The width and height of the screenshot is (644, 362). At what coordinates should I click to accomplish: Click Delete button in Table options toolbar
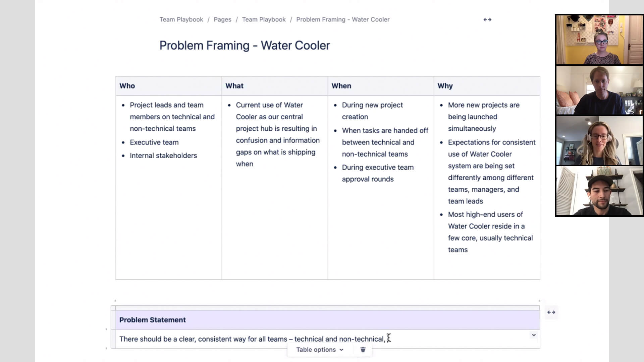pyautogui.click(x=363, y=350)
